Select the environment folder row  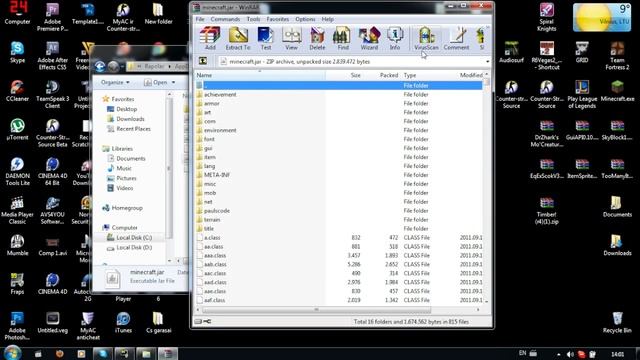coord(338,130)
